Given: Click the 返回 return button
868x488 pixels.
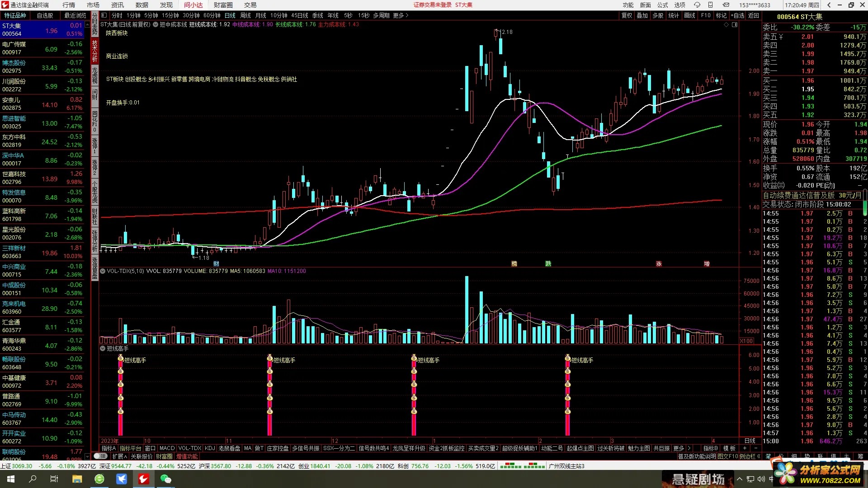Looking at the screenshot, I should pyautogui.click(x=754, y=15).
